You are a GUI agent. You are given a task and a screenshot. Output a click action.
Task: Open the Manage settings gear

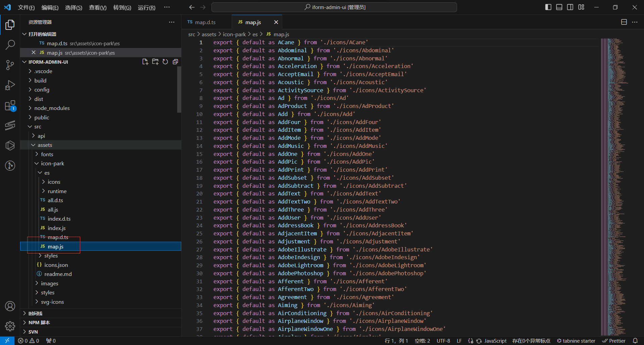10,326
